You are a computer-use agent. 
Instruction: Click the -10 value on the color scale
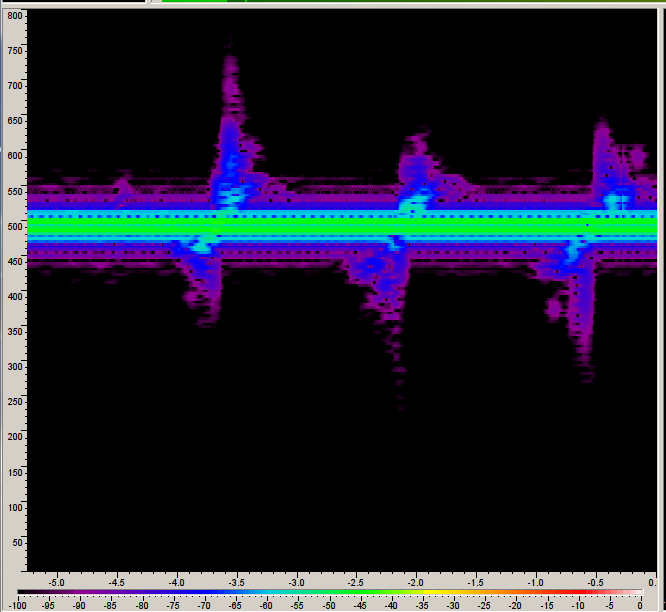[578, 606]
